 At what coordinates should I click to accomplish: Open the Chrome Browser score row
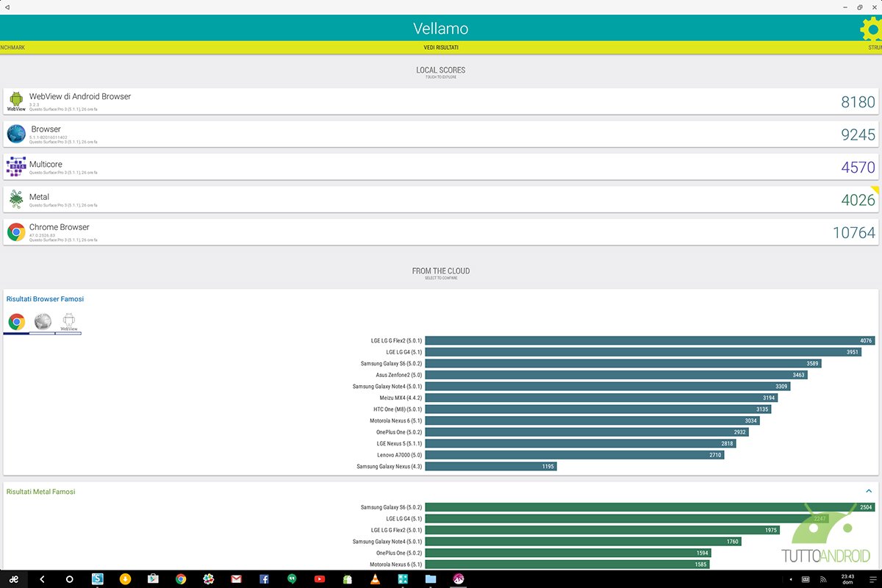441,232
